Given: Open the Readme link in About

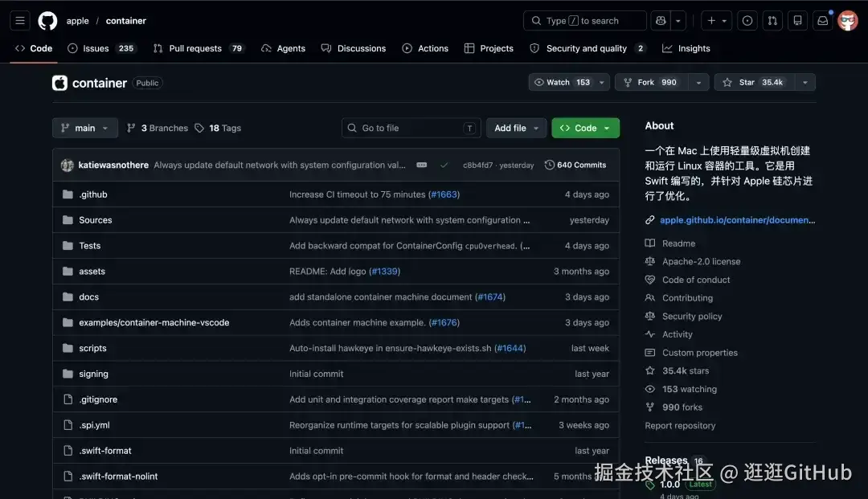Looking at the screenshot, I should 678,243.
